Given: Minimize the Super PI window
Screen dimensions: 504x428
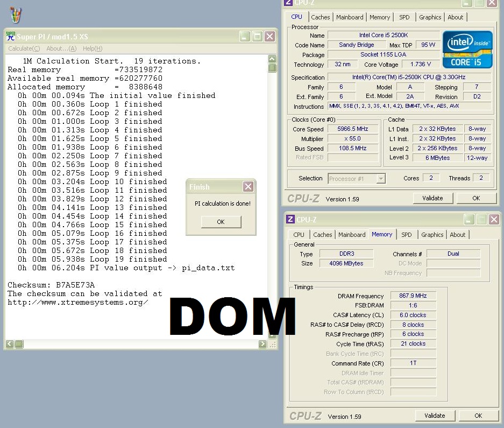Looking at the screenshot, I should click(x=245, y=37).
